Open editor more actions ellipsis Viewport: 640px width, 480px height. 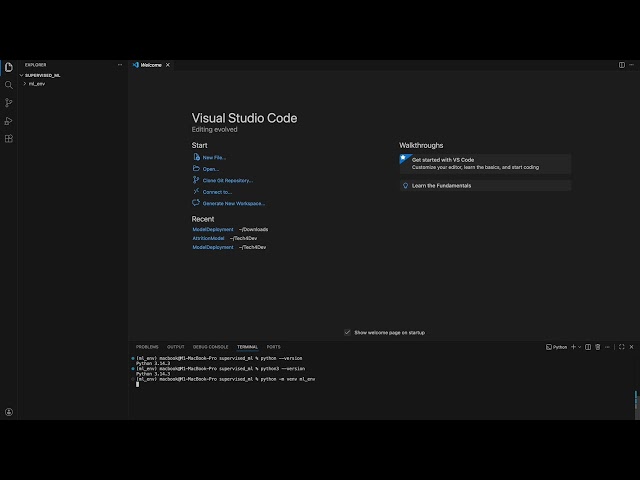coord(631,65)
